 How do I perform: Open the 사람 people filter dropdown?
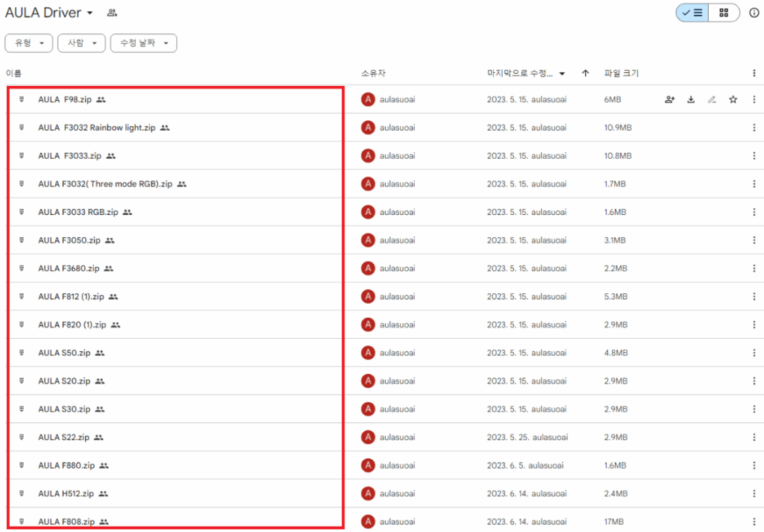coord(81,43)
